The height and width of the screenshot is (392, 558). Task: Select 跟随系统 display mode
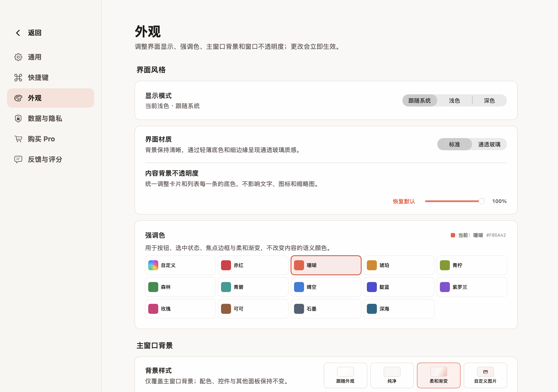(x=419, y=100)
